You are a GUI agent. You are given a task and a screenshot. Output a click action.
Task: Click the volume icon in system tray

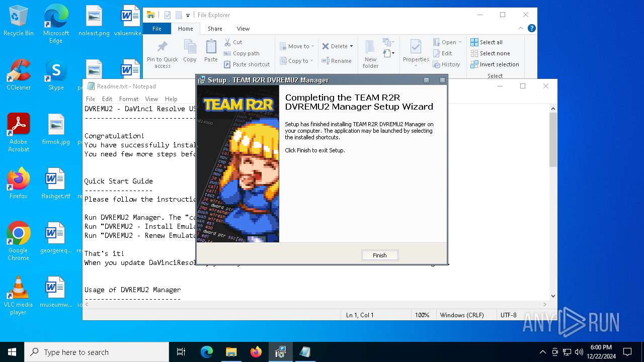[x=579, y=352]
